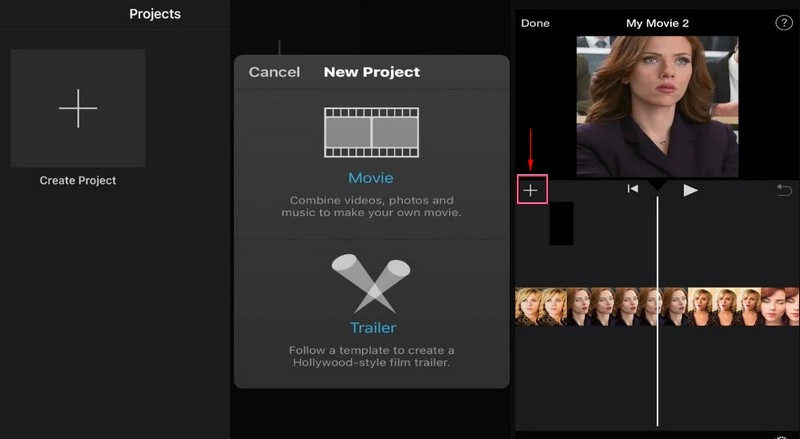The image size is (800, 439).
Task: Click the Projects header title
Action: click(155, 14)
